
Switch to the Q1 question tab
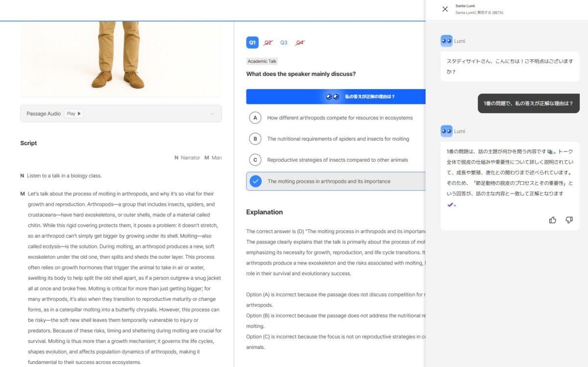point(252,43)
